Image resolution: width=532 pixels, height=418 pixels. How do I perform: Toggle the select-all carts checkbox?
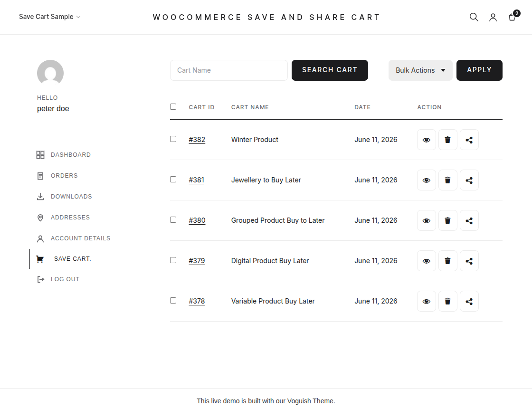point(173,107)
